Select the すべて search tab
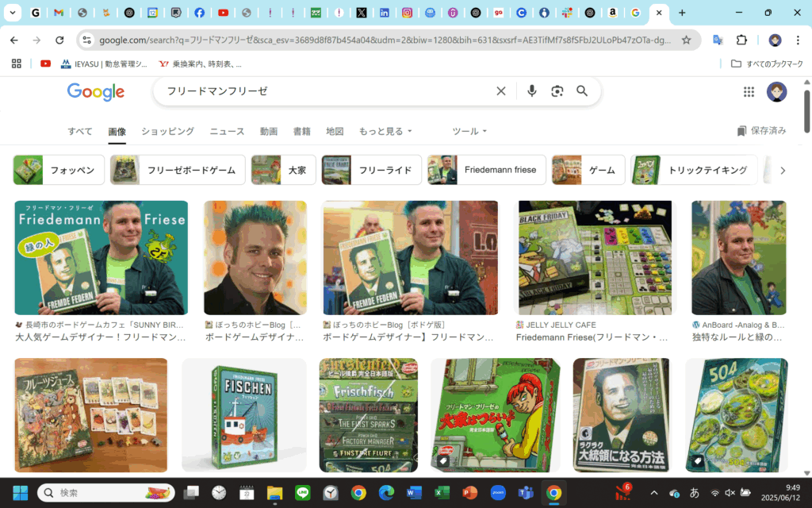The image size is (812, 508). click(x=80, y=131)
